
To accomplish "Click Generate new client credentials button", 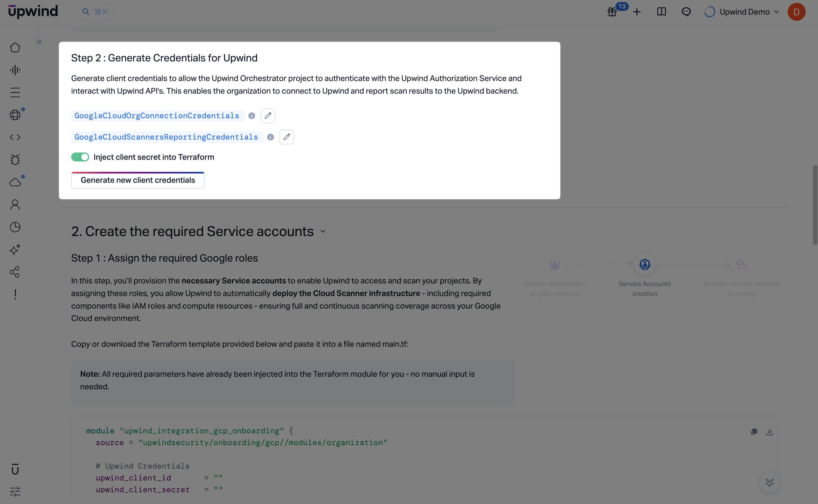I will [138, 180].
